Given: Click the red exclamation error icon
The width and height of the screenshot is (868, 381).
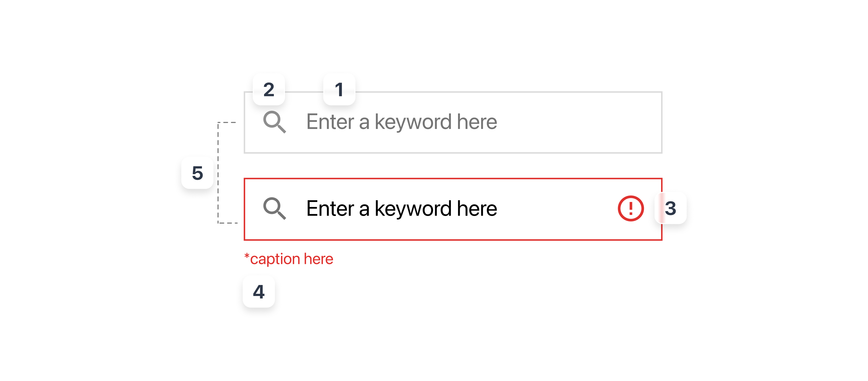Looking at the screenshot, I should (x=630, y=208).
